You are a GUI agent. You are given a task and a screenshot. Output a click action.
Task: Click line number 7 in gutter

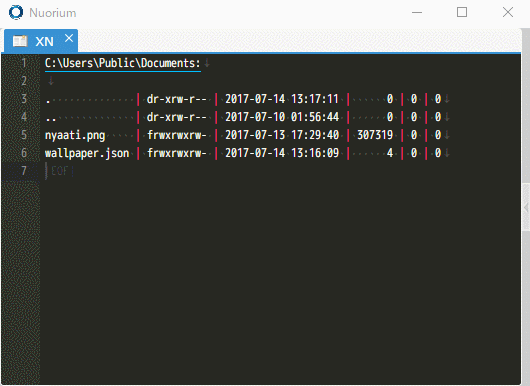tap(24, 171)
